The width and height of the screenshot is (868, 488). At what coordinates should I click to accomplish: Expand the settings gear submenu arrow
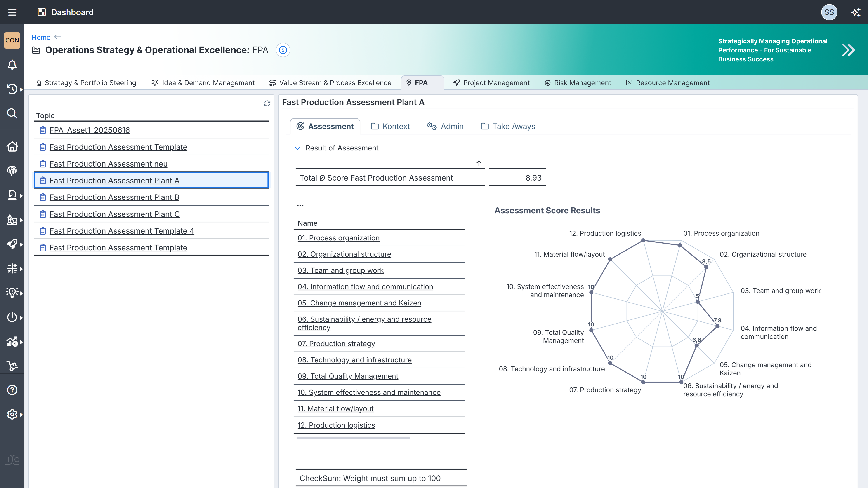click(21, 415)
